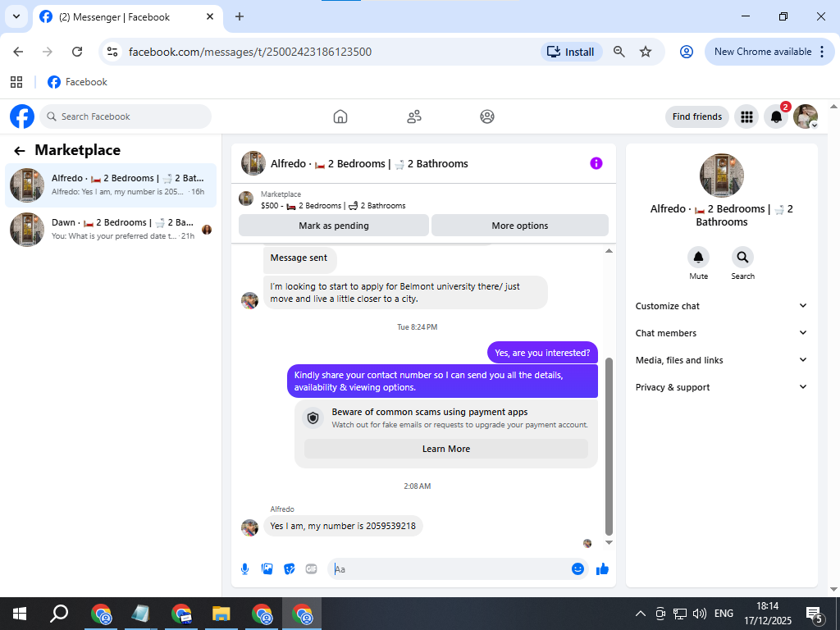The image size is (840, 630).
Task: Open File Explorer from taskbar
Action: tap(221, 614)
